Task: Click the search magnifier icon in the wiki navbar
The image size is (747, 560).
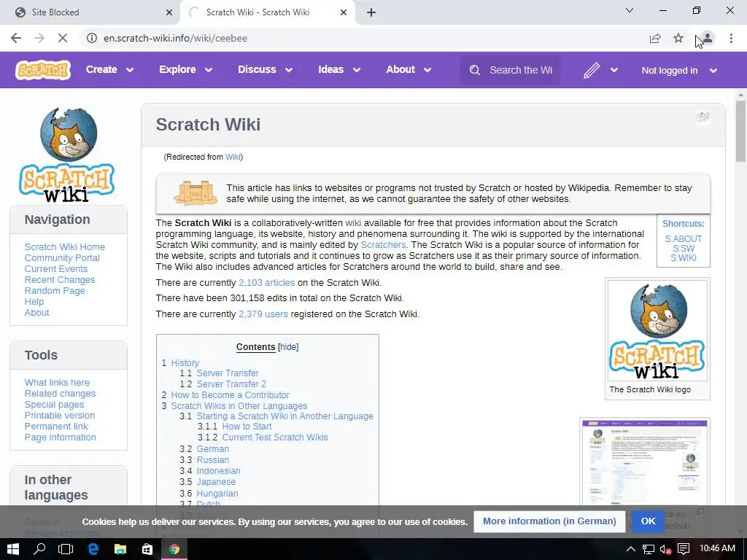Action: click(474, 70)
